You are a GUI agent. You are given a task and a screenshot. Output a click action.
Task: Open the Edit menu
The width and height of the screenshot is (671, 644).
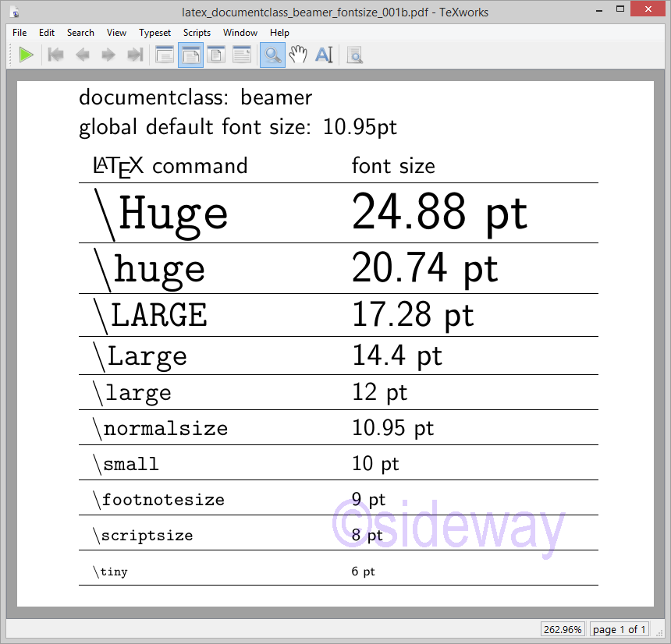point(47,33)
